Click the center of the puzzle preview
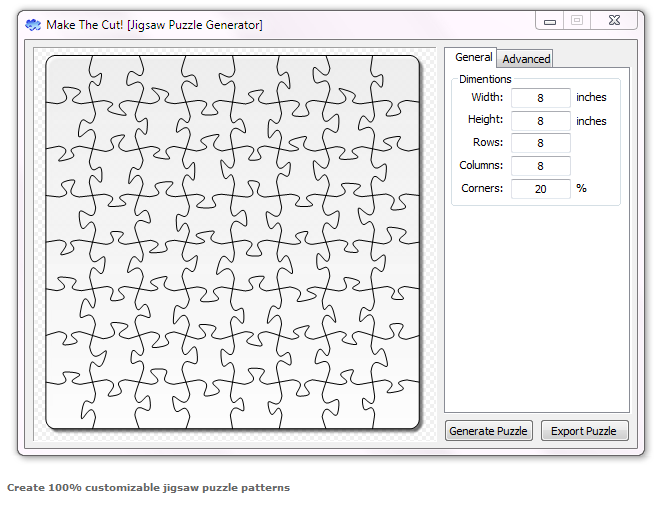The height and width of the screenshot is (507, 660). click(233, 243)
